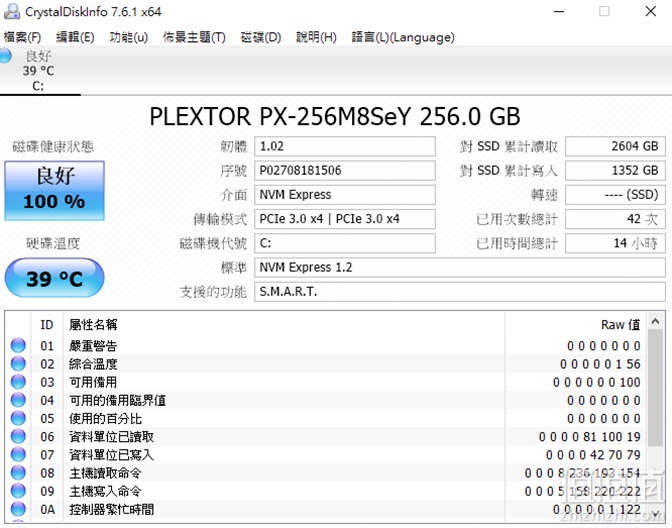Open the 說明(H) menu
The image size is (672, 528).
pos(316,37)
